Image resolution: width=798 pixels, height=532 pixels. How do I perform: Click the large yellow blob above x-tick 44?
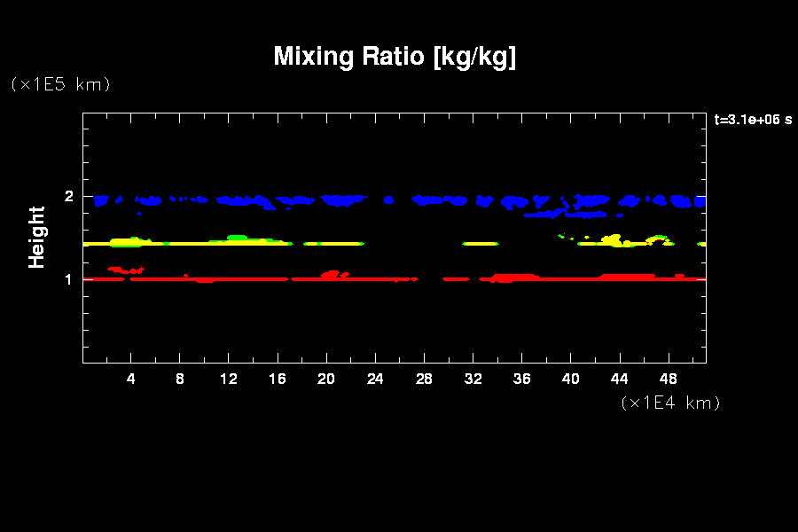[612, 239]
